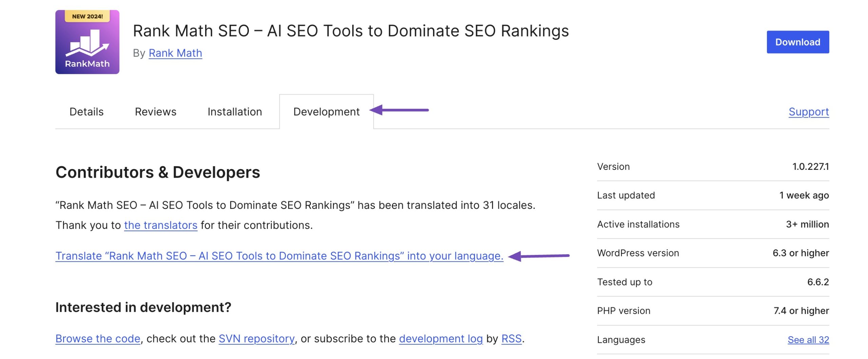Open the Rank Math author link

[175, 53]
